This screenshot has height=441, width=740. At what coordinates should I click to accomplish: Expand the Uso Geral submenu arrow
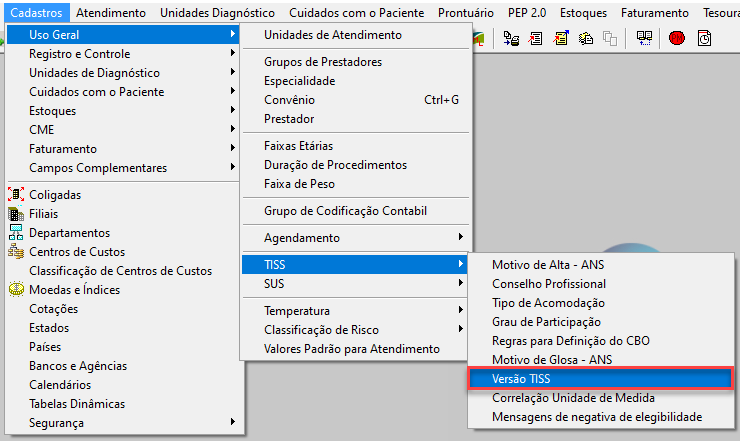click(233, 34)
